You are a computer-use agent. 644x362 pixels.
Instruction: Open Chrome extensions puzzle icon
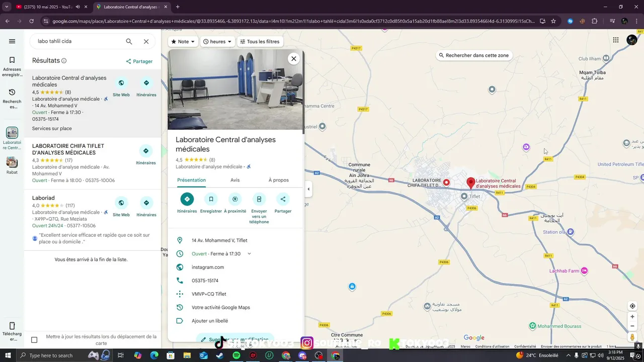595,21
